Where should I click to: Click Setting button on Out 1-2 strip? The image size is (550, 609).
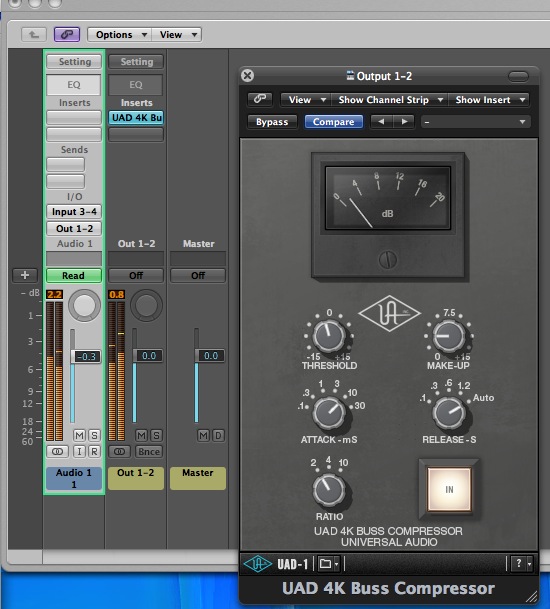click(x=136, y=61)
